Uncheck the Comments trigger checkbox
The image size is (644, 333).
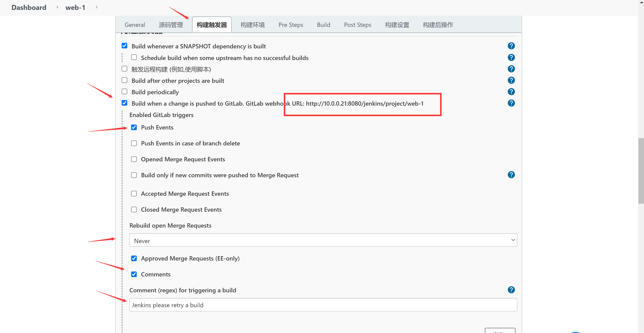pos(134,274)
